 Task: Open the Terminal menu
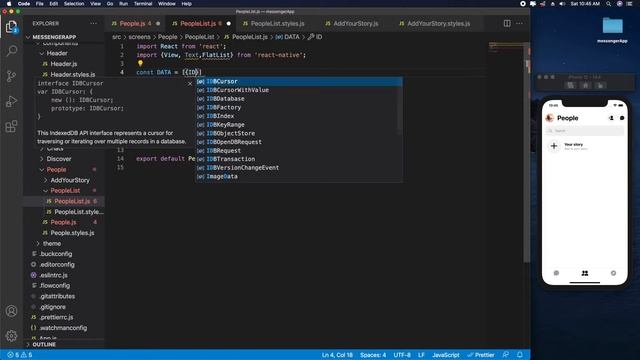(x=143, y=4)
